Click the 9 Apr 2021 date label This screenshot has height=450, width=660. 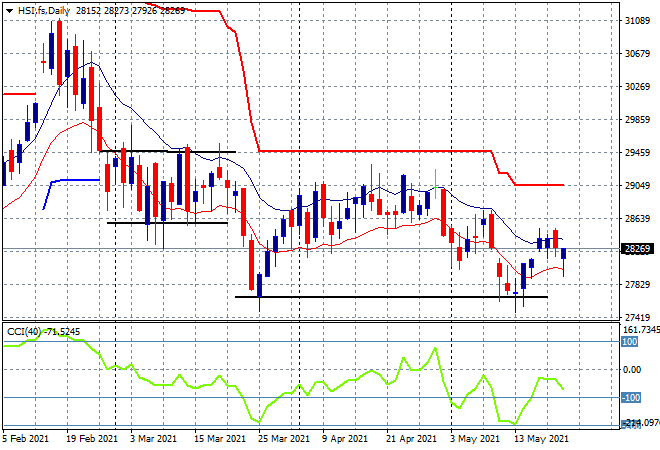pyautogui.click(x=345, y=439)
